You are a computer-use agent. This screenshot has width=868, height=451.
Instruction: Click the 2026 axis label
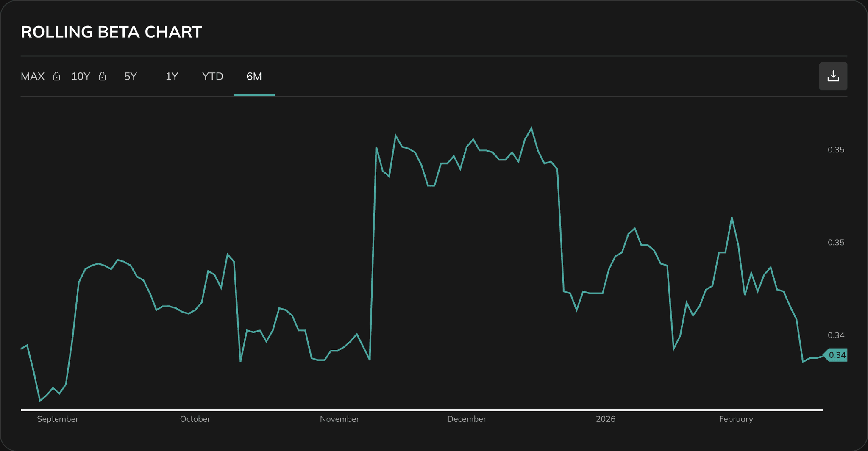coord(606,419)
